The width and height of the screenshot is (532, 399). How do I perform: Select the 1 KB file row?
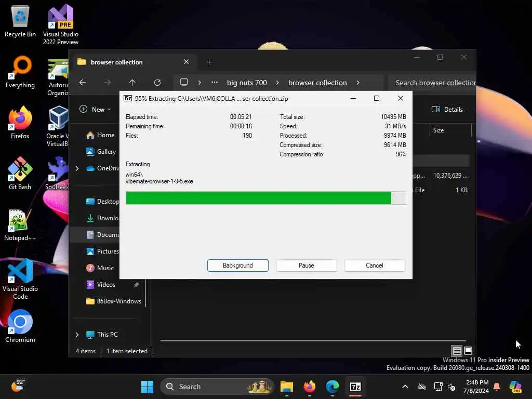pos(440,190)
